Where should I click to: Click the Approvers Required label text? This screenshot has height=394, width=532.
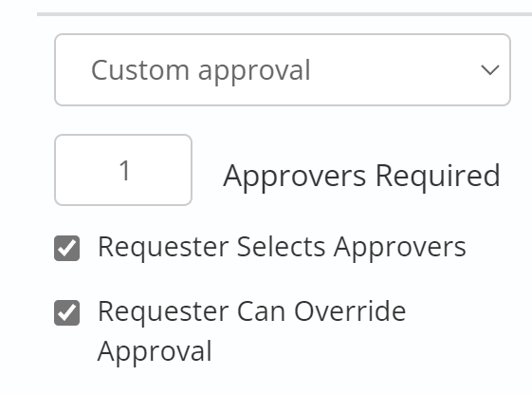[361, 177]
